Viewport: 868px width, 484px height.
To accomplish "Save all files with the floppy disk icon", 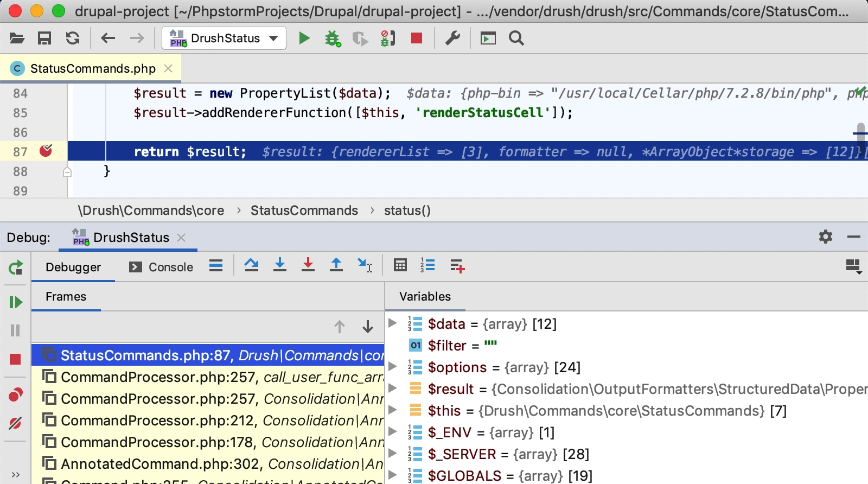I will tap(44, 38).
